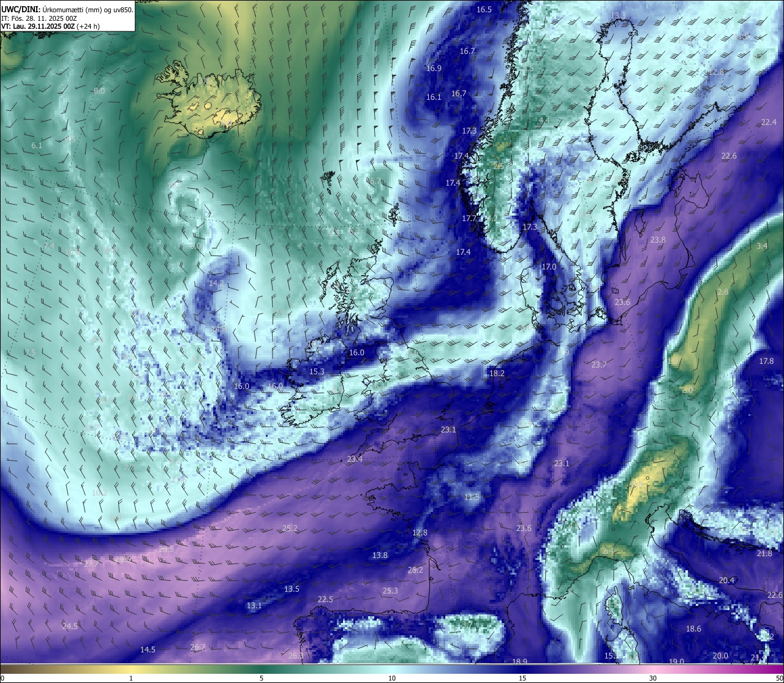Click the 23.8 value label
The height and width of the screenshot is (683, 784).
coord(658,240)
